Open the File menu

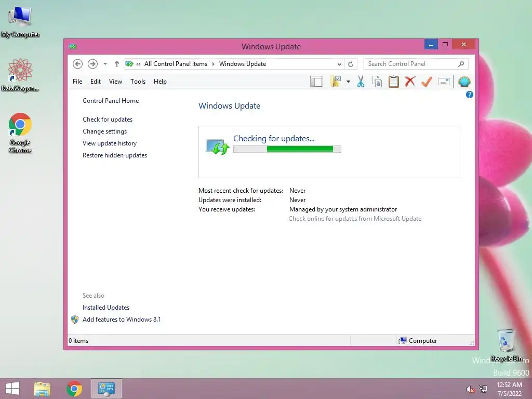tap(77, 82)
